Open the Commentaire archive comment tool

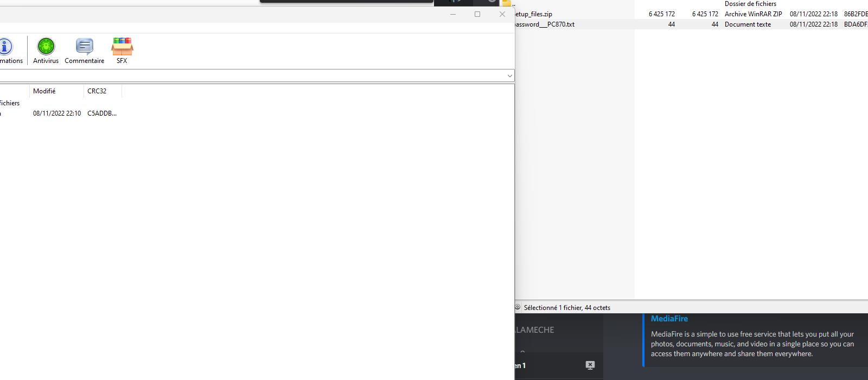[x=84, y=47]
